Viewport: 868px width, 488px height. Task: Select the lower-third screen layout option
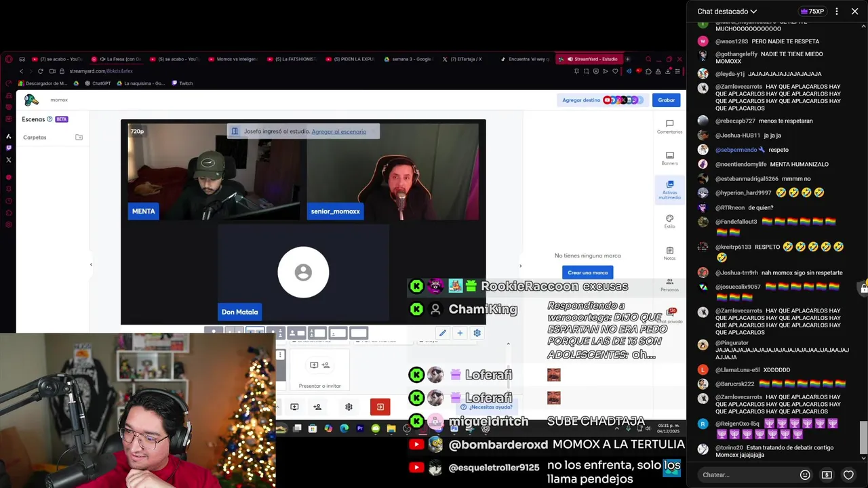tap(338, 333)
